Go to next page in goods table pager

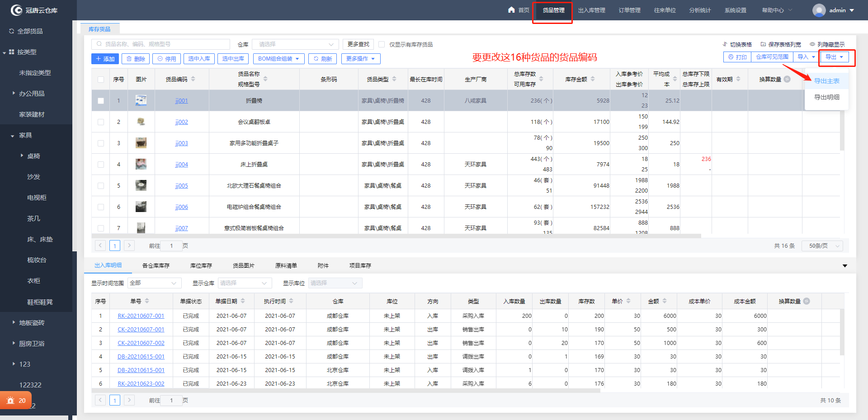coord(129,245)
